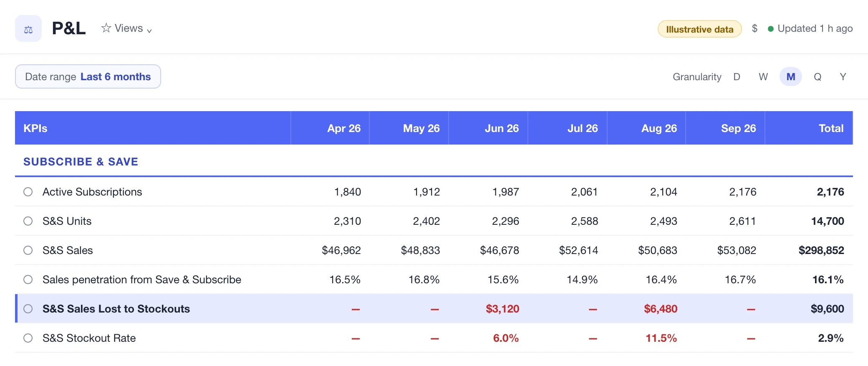Click the $3,120 stockout loss value
This screenshot has height=366, width=868.
tap(502, 309)
